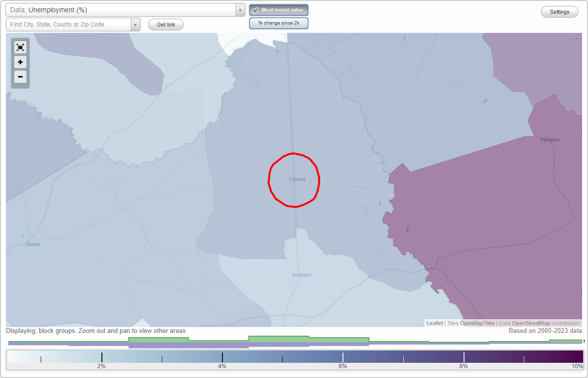This screenshot has width=588, height=378.
Task: Enable Most recent value option
Action: point(279,10)
